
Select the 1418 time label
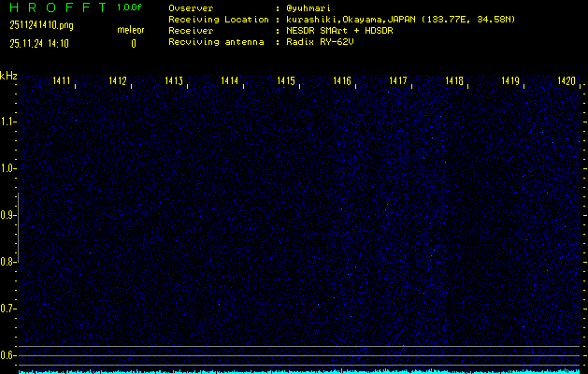tap(454, 82)
